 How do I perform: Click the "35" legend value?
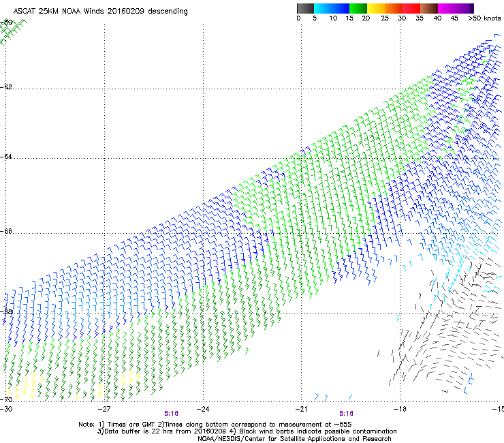(x=420, y=18)
